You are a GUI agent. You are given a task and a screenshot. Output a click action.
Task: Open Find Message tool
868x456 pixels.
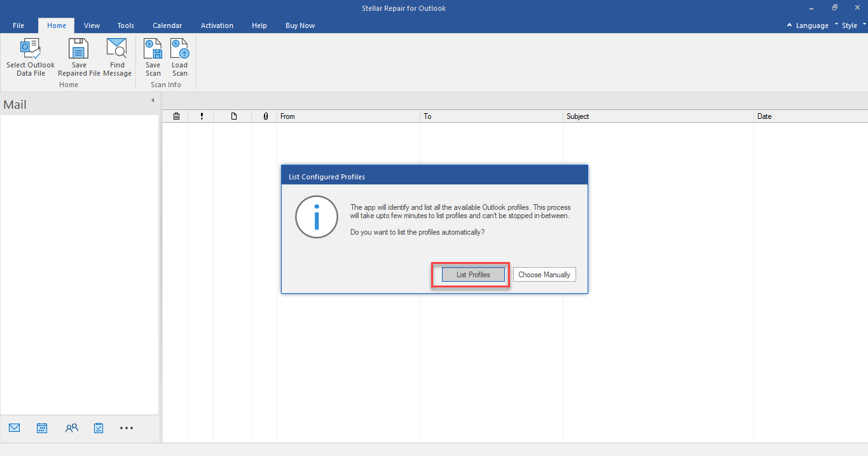coord(117,57)
